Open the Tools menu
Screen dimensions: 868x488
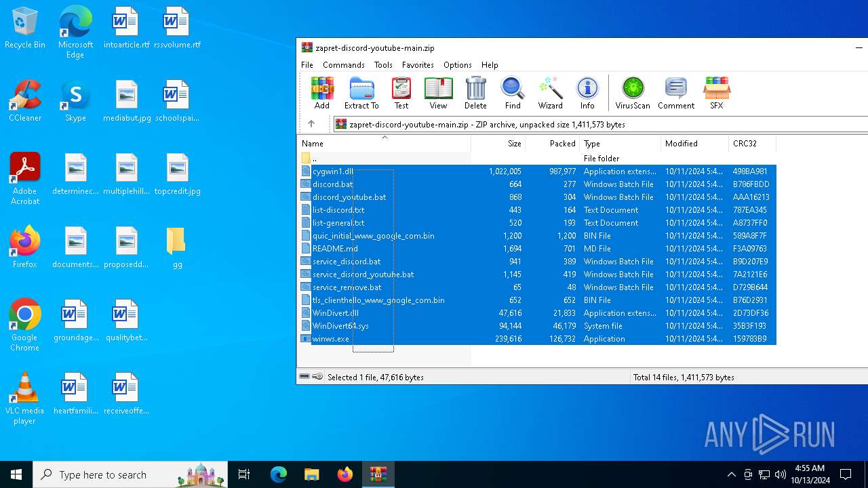tap(383, 65)
